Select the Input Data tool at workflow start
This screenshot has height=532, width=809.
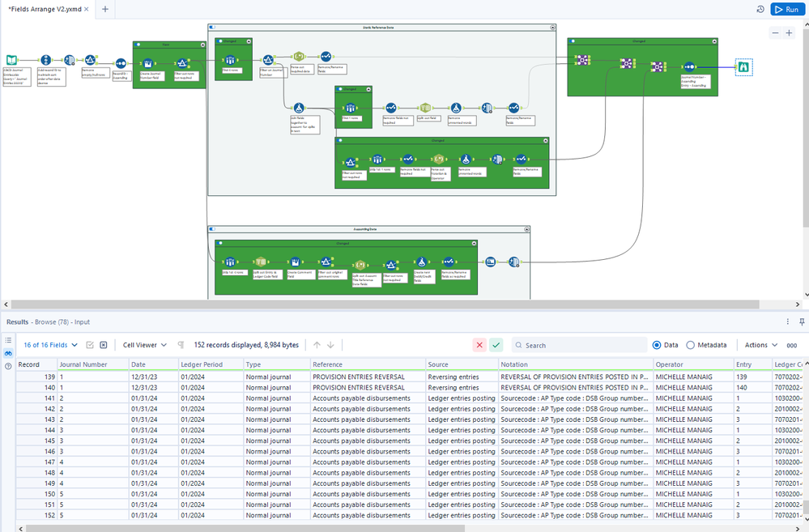point(11,61)
